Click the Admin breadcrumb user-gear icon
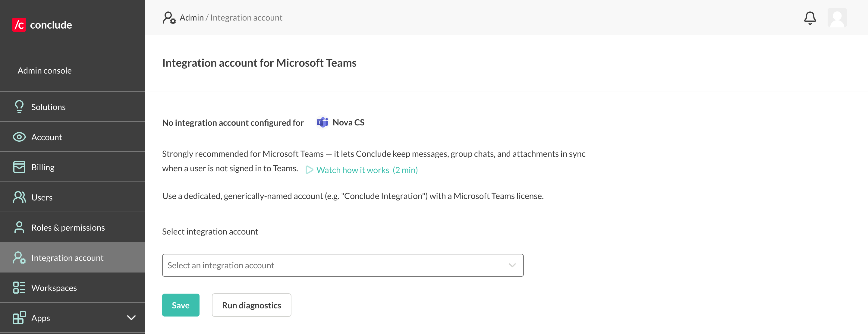This screenshot has height=334, width=868. (169, 17)
